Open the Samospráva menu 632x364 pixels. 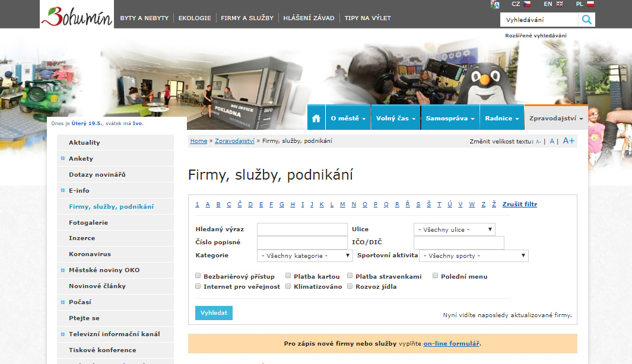(x=450, y=118)
